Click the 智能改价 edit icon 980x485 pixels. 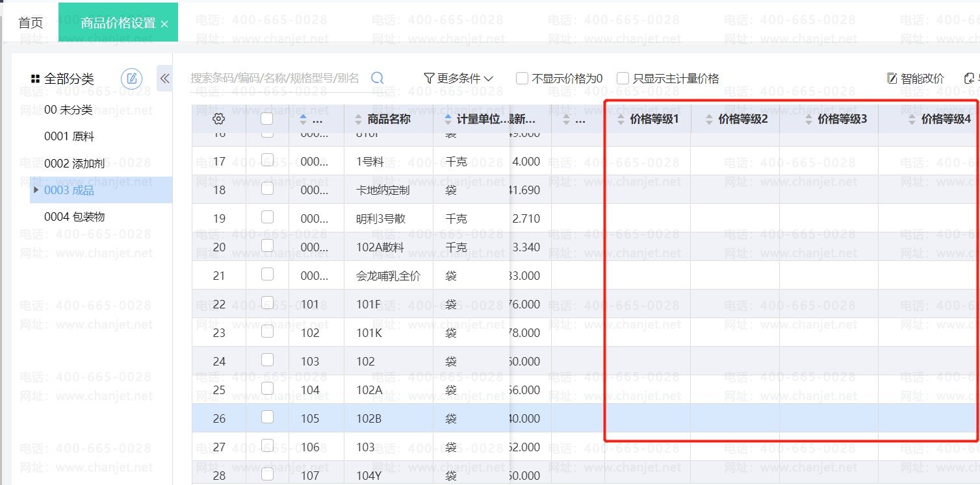point(892,79)
